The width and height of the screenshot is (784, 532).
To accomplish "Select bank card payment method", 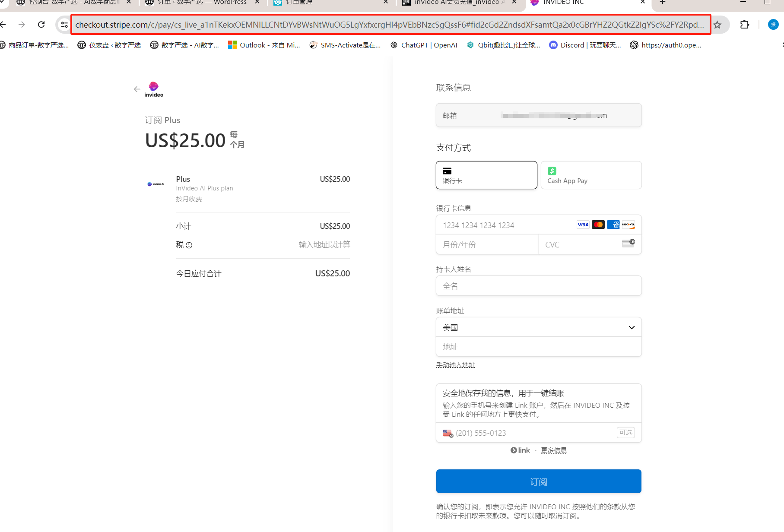I will (x=486, y=175).
